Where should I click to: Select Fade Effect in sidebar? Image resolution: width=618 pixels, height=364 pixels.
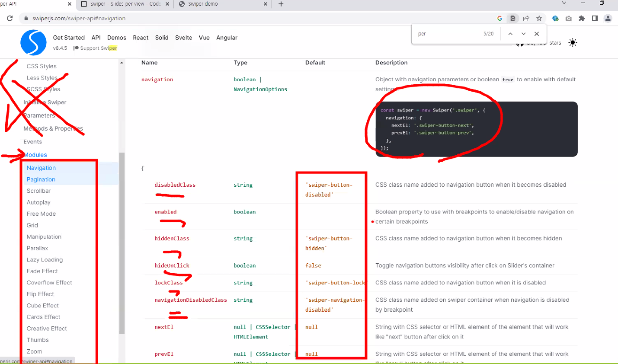(x=42, y=271)
